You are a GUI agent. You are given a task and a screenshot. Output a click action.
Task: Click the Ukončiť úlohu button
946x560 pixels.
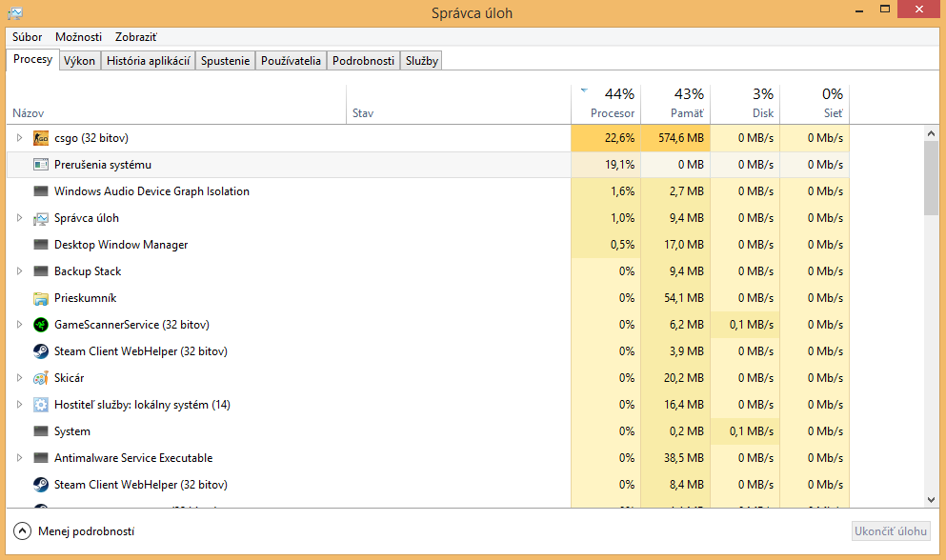click(x=890, y=531)
